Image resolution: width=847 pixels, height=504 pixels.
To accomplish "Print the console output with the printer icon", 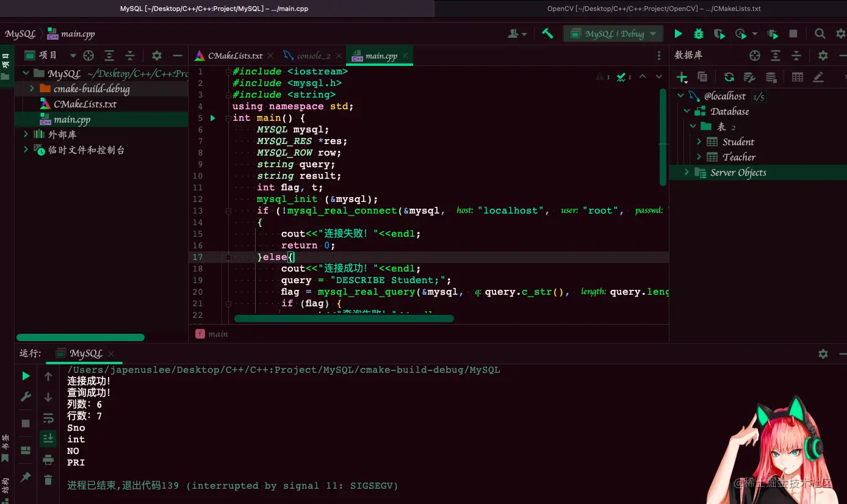I will click(48, 459).
